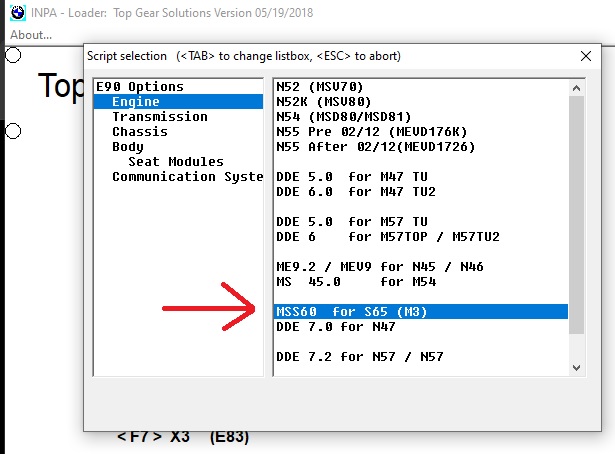
Task: Choose MS 45.0 for M54
Action: coord(421,282)
